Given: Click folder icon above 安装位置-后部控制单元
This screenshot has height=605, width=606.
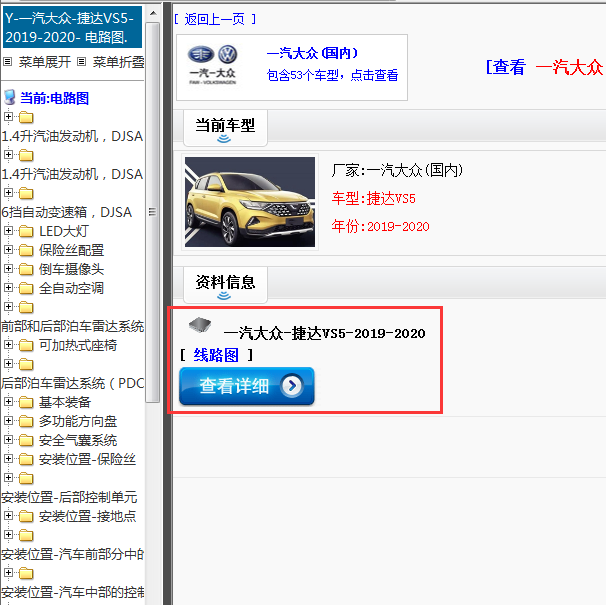Looking at the screenshot, I should (x=26, y=479).
